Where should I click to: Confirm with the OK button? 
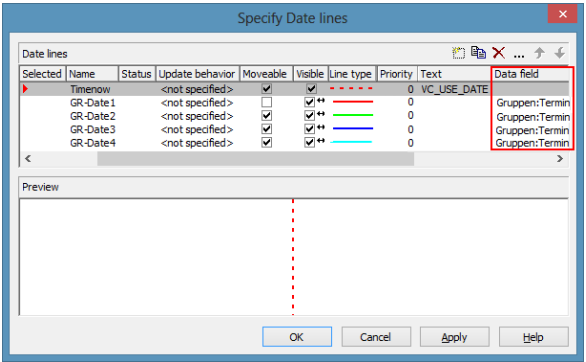[x=297, y=337]
